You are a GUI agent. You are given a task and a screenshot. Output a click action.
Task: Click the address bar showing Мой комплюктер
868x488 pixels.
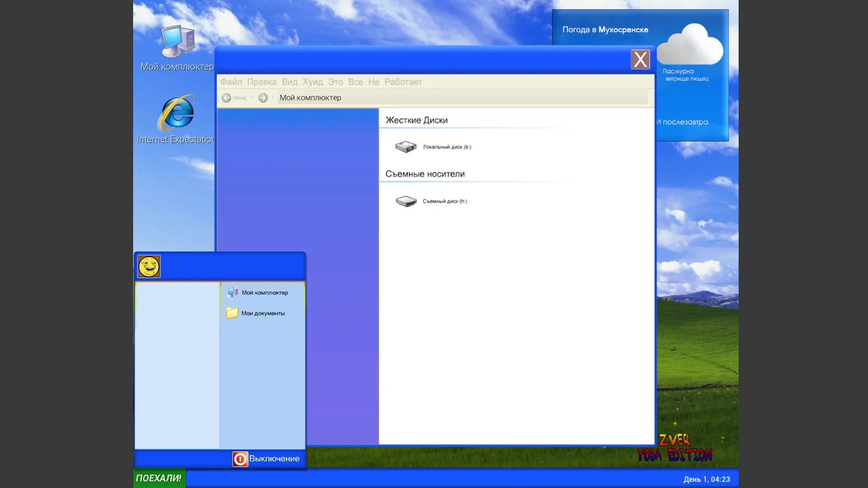[461, 98]
